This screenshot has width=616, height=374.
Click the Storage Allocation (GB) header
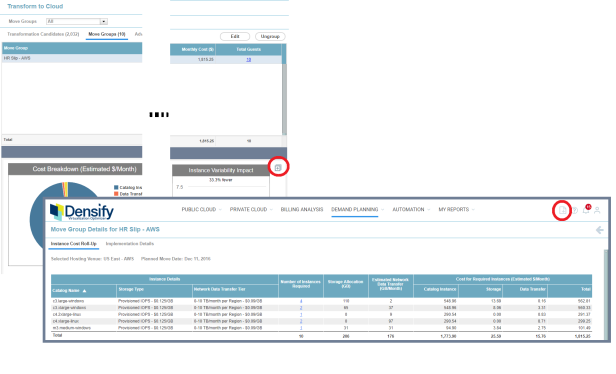(x=346, y=286)
